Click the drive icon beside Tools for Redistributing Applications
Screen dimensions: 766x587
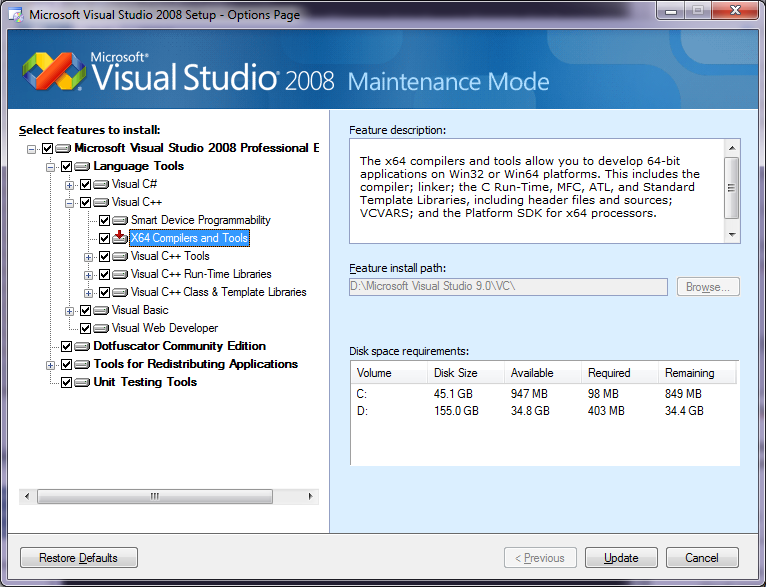(82, 364)
